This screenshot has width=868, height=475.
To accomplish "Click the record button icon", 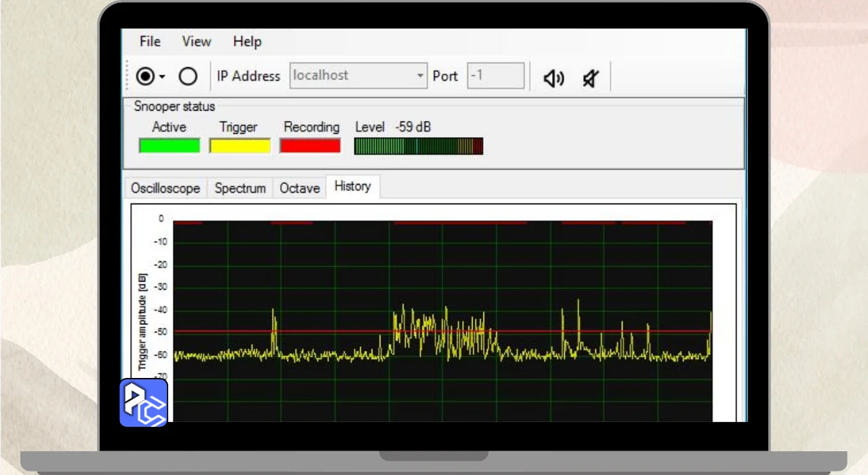I will click(x=145, y=76).
